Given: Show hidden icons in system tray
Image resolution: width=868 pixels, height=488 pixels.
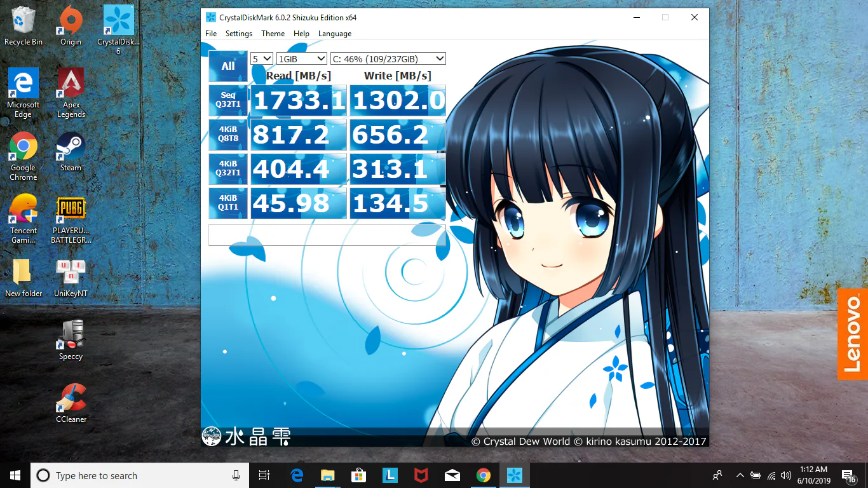Looking at the screenshot, I should click(740, 475).
